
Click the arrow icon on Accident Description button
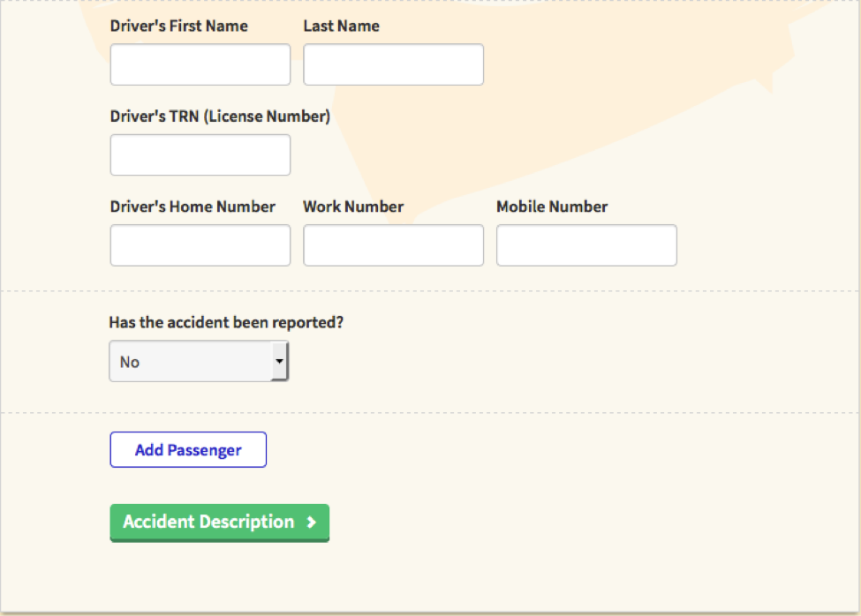(x=311, y=522)
